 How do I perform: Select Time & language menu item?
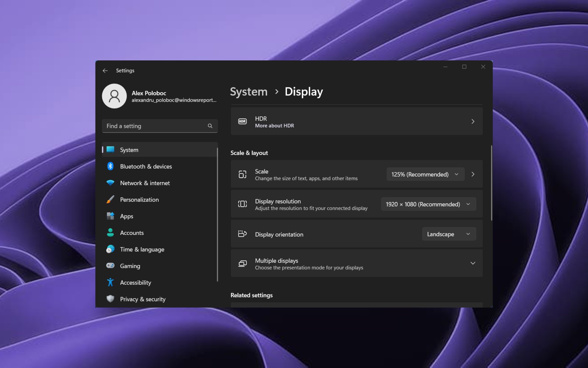(142, 249)
